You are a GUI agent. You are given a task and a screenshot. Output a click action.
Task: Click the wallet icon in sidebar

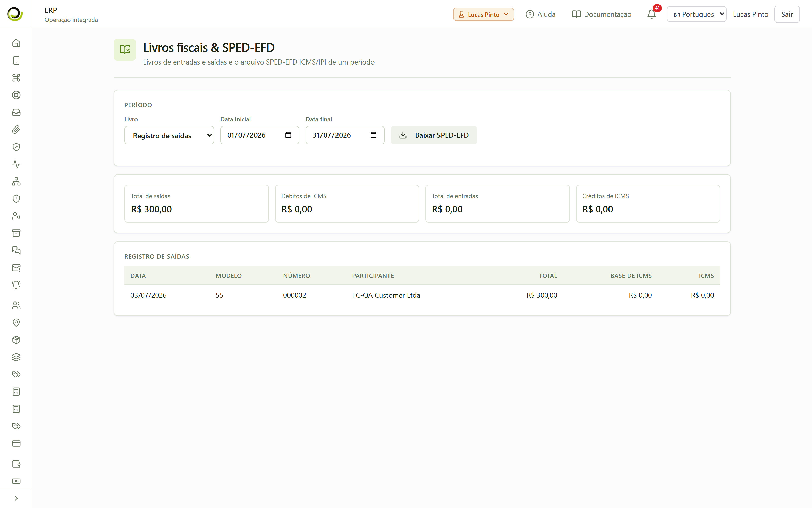(x=16, y=464)
